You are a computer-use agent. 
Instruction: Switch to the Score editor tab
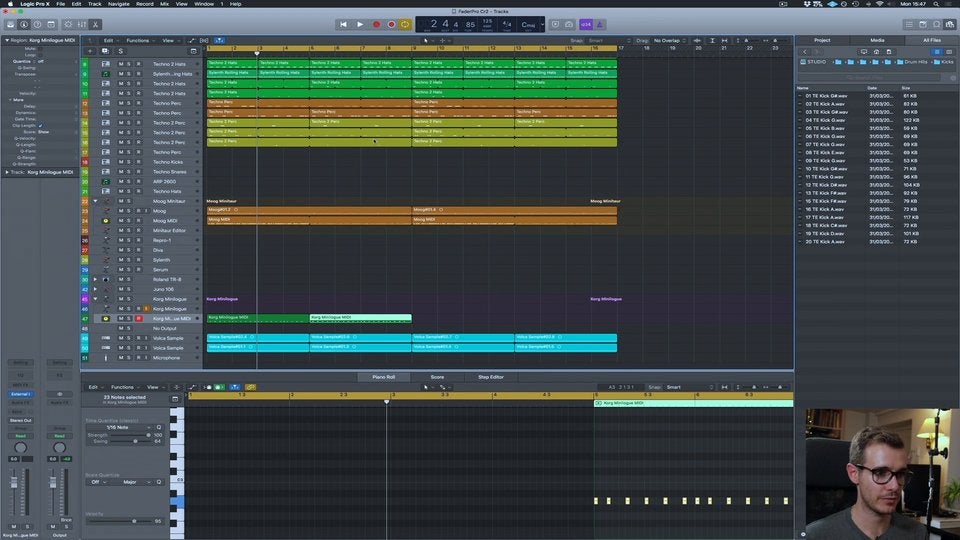click(437, 377)
